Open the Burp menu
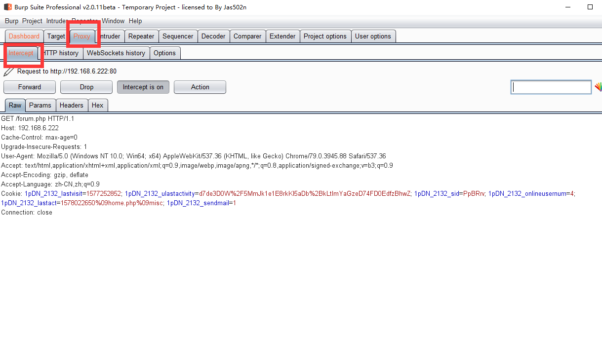 11,21
